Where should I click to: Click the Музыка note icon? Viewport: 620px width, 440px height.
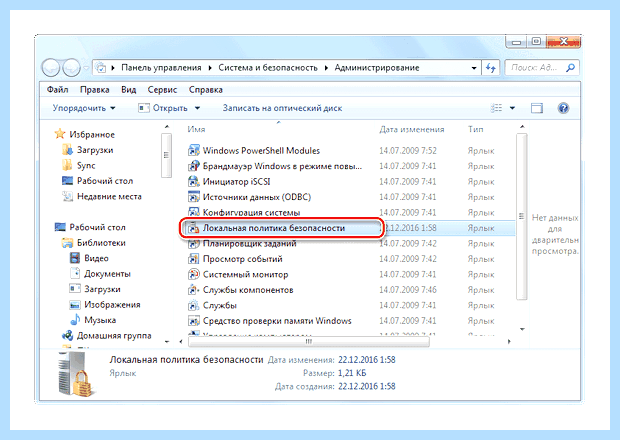coord(75,320)
